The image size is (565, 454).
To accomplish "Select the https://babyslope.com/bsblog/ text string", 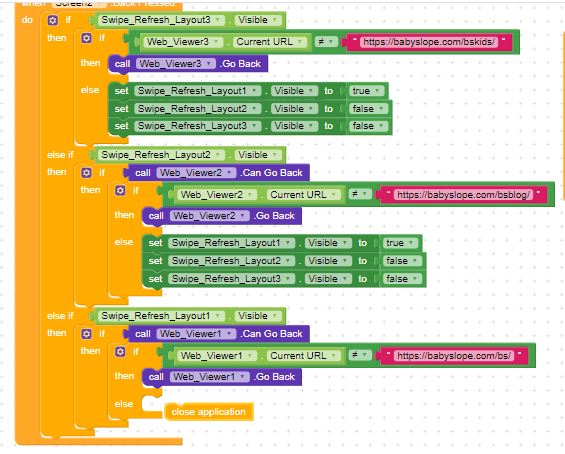I will (x=463, y=195).
